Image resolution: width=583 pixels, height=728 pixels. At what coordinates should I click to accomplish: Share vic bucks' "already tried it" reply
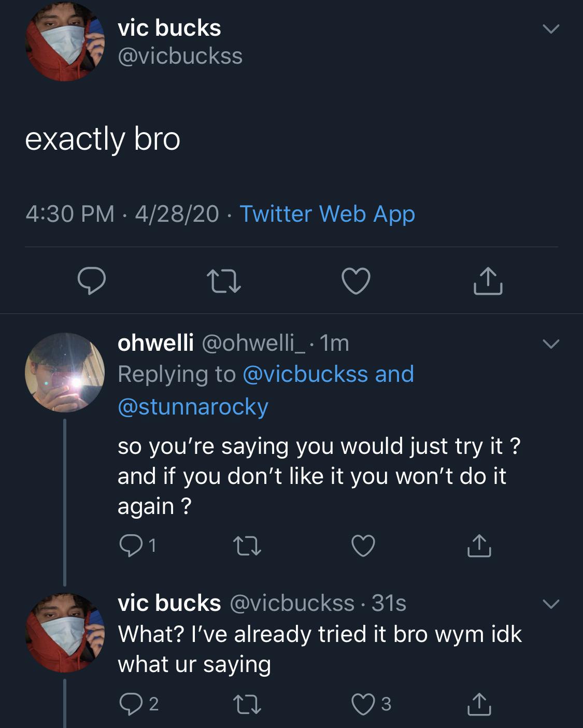(479, 704)
